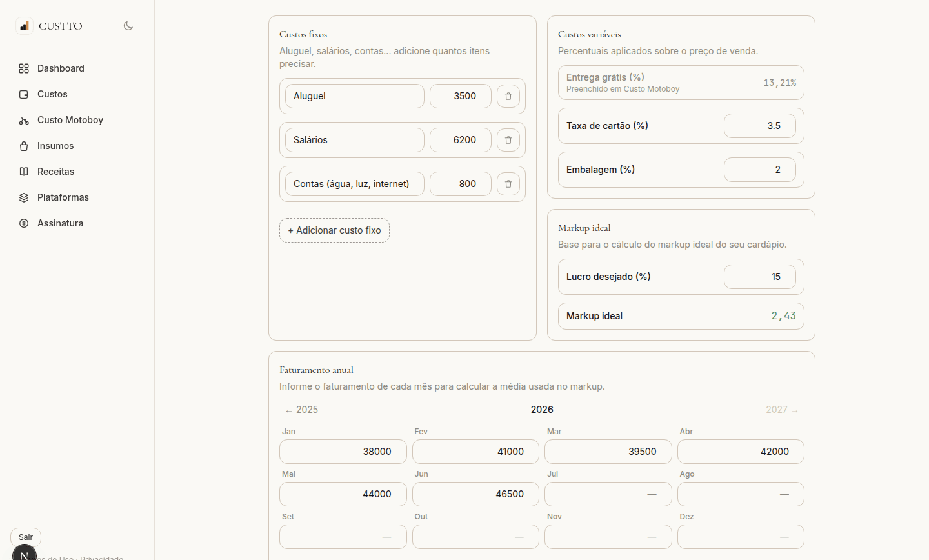
Task: Click the Custos variáveis heading
Action: 590,34
